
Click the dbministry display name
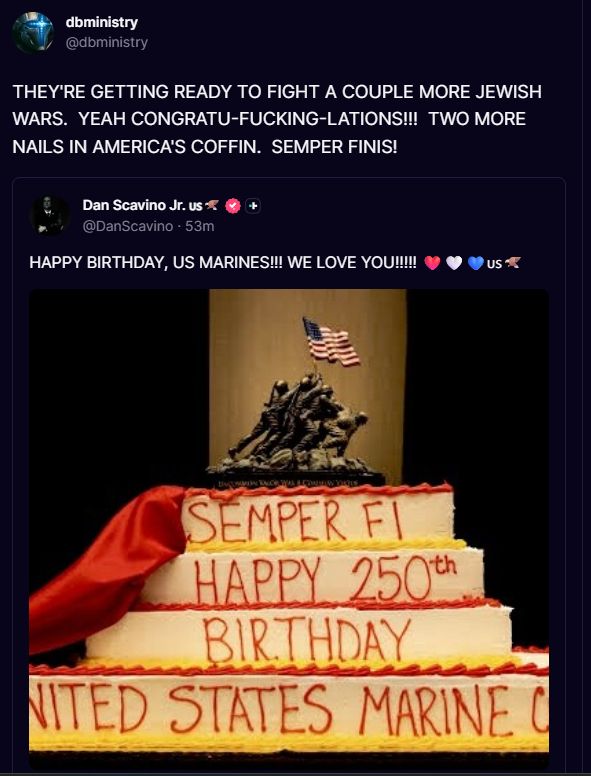point(101,22)
